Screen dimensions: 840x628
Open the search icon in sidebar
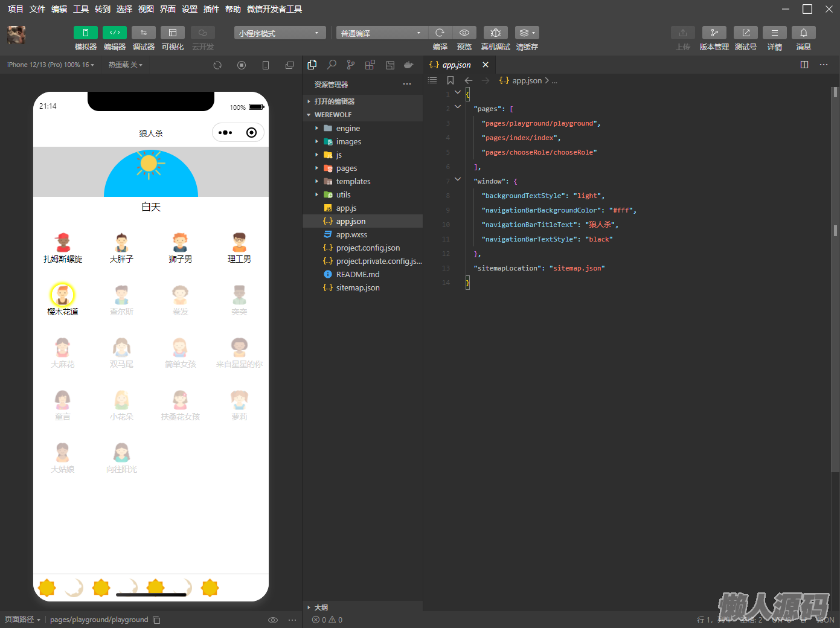[x=332, y=65]
